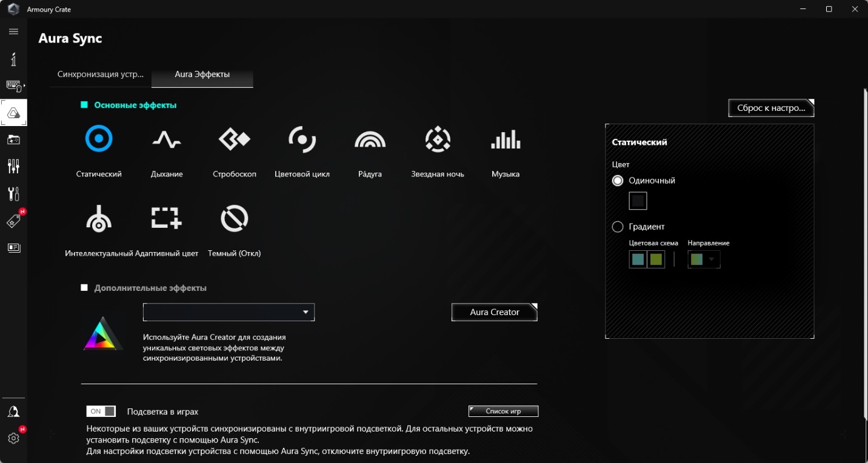Click the Armoury Crate title bar text

(49, 10)
